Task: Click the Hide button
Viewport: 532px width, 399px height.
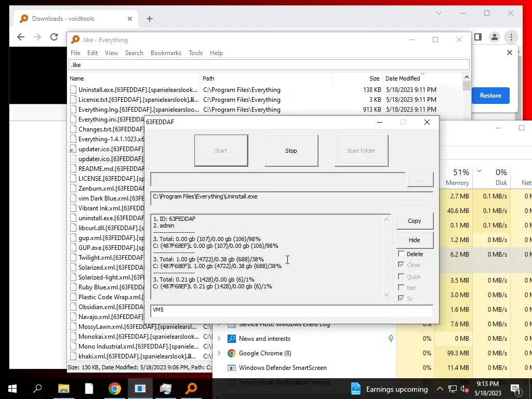Action: coord(415,240)
